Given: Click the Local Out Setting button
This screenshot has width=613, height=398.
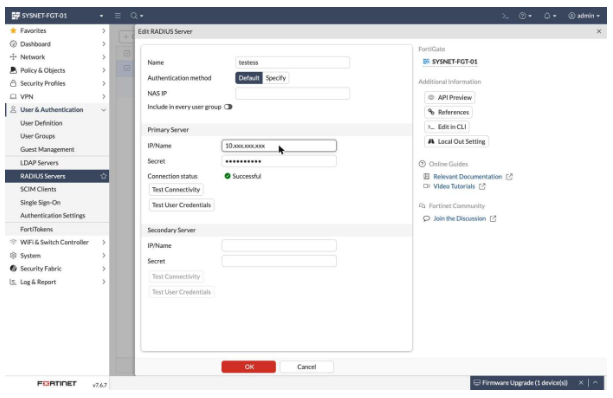Looking at the screenshot, I should pyautogui.click(x=456, y=142).
